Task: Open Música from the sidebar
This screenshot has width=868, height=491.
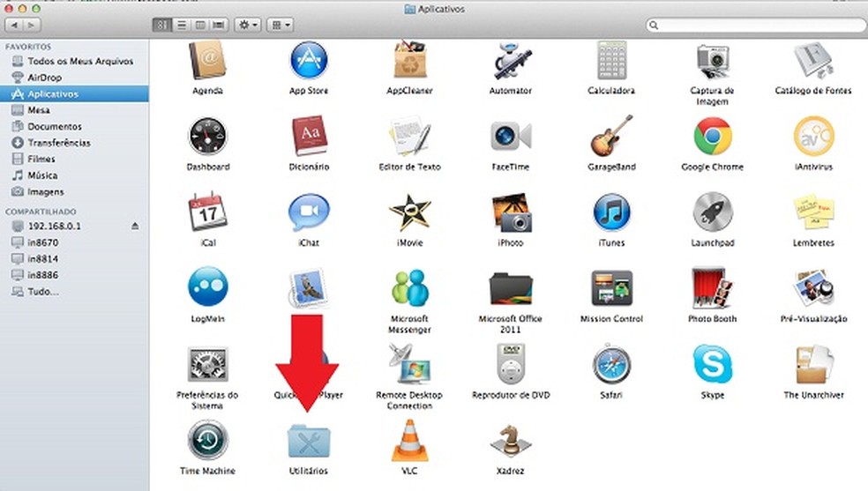Action: 74,175
